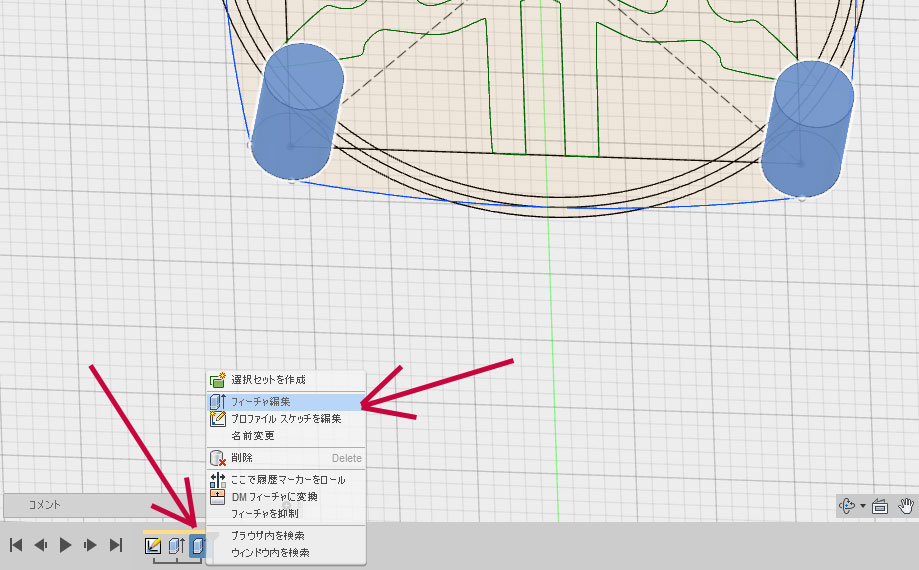
Task: Step back one timeline feature
Action: (41, 545)
